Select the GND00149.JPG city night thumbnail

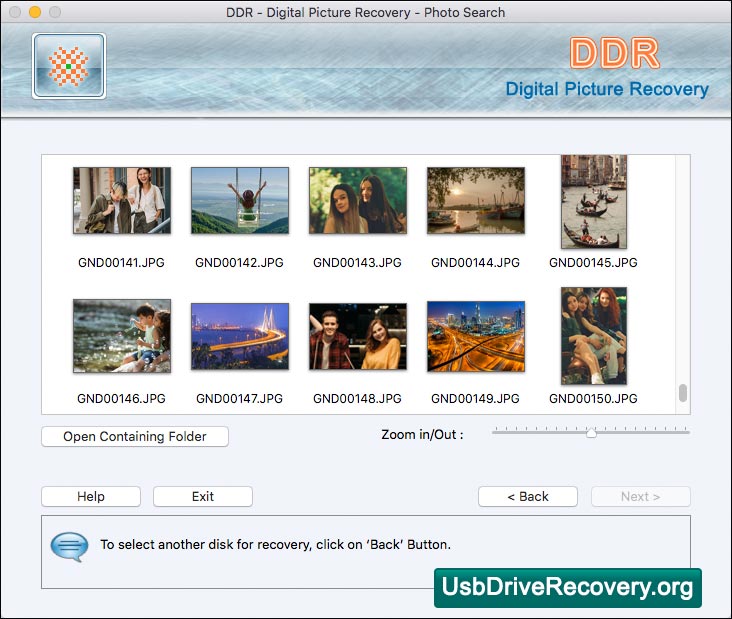[x=476, y=336]
